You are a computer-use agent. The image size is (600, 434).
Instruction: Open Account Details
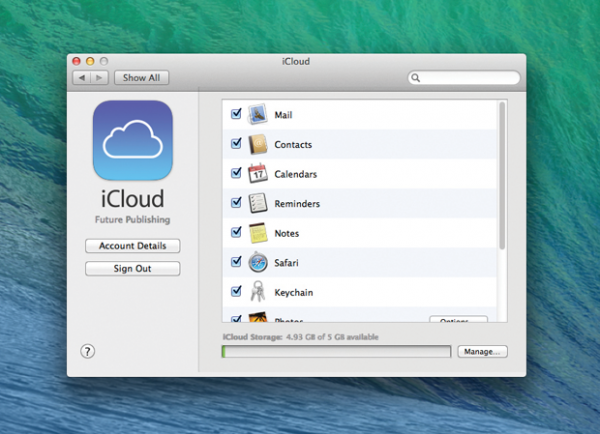(132, 246)
